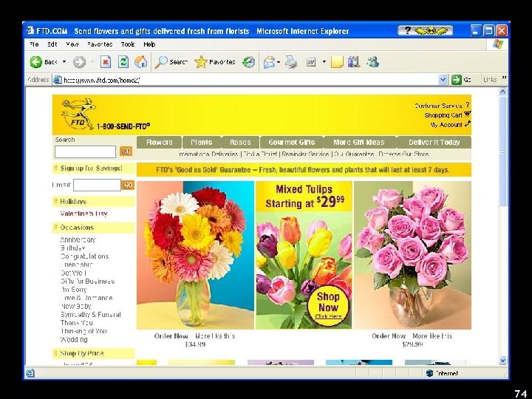Click the Internet zone globe icon
532x399 pixels.
tap(429, 373)
